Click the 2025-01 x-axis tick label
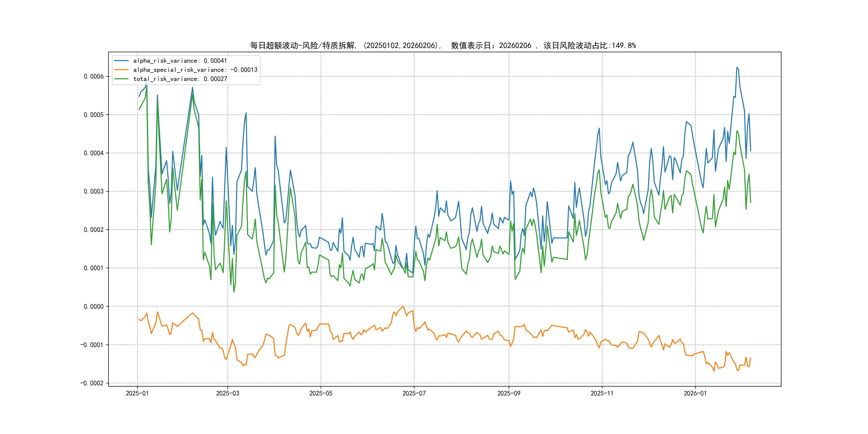The height and width of the screenshot is (434, 868). click(137, 393)
